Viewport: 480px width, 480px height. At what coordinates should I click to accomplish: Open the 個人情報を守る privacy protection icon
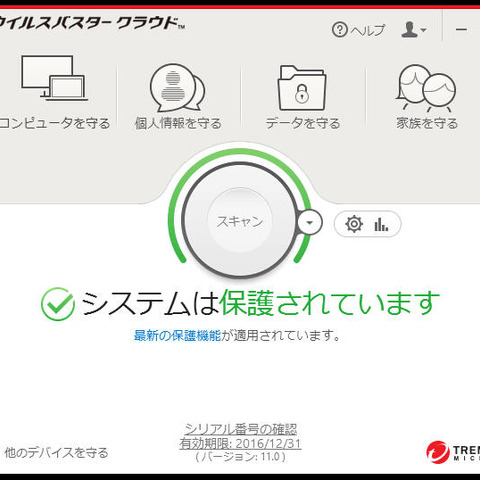177,88
